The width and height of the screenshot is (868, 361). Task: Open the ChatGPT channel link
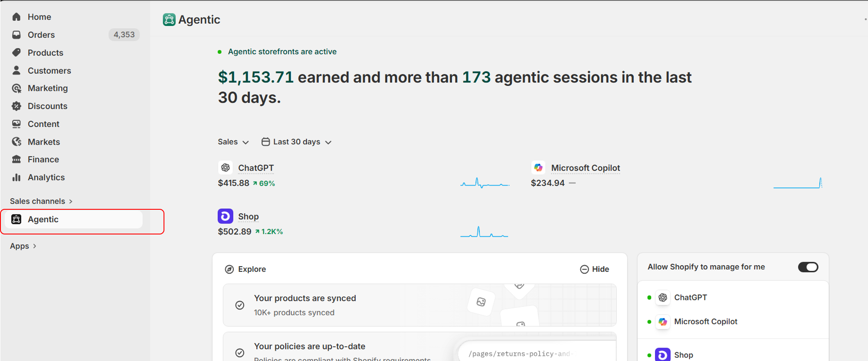256,168
